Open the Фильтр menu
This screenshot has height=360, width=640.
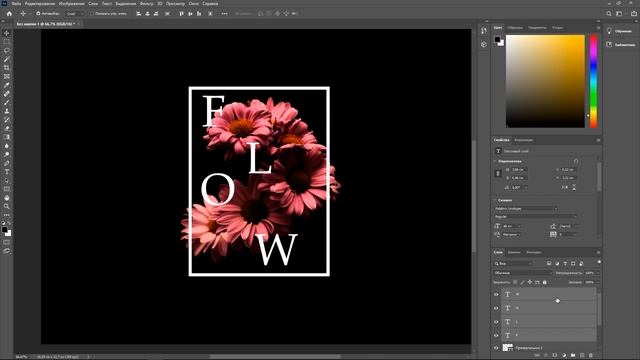(147, 4)
